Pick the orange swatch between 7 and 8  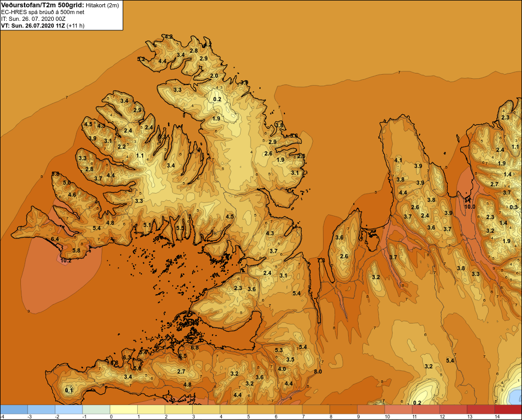pyautogui.click(x=316, y=410)
